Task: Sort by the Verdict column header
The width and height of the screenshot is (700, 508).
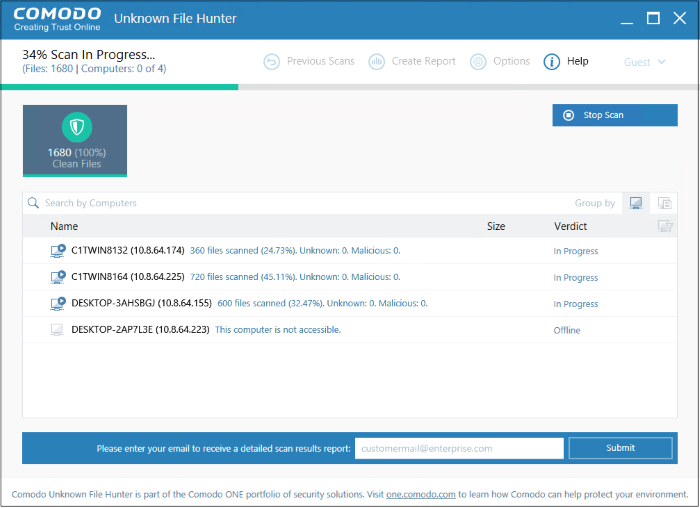Action: (570, 226)
